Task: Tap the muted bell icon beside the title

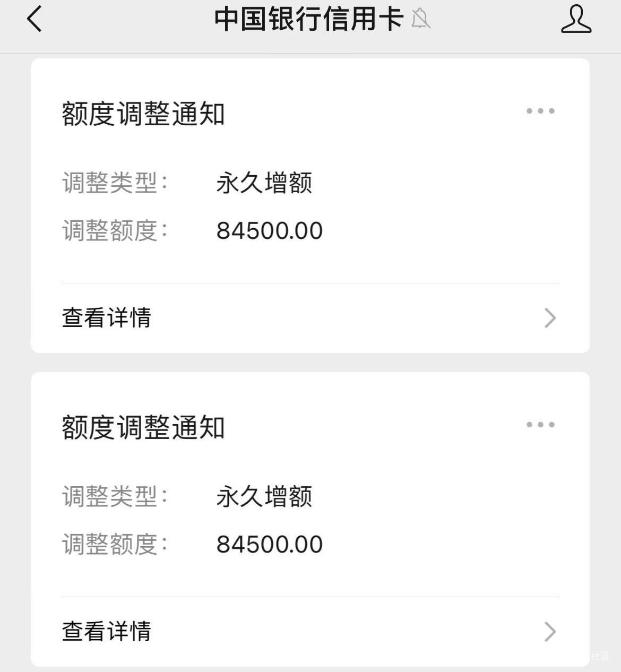Action: coord(420,19)
